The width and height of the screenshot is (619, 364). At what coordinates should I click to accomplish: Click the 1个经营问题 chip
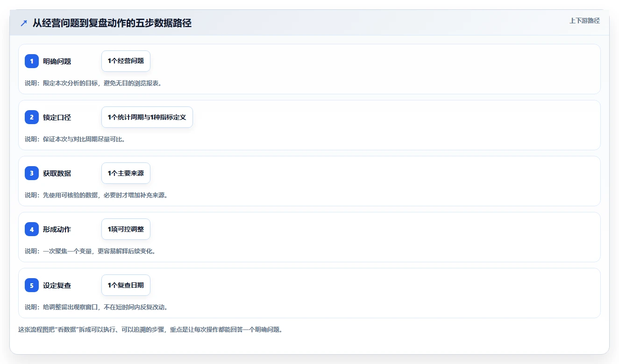[126, 61]
